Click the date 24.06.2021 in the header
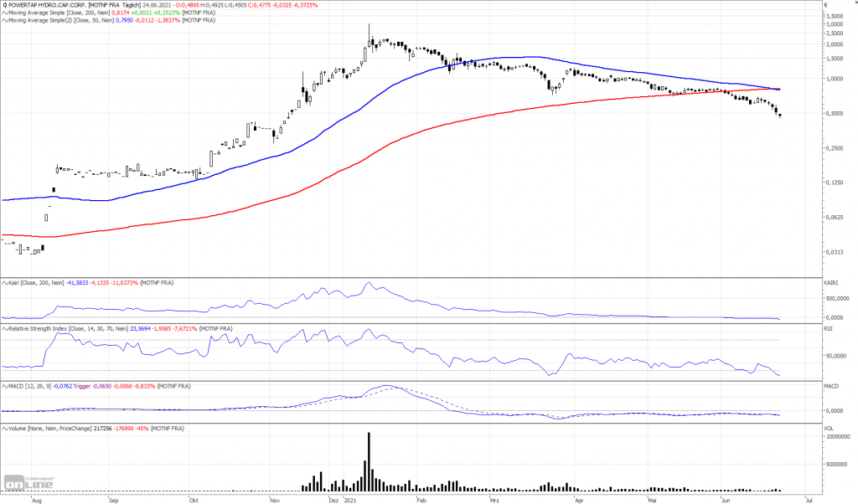Screen dimensions: 858x504 pos(157,5)
